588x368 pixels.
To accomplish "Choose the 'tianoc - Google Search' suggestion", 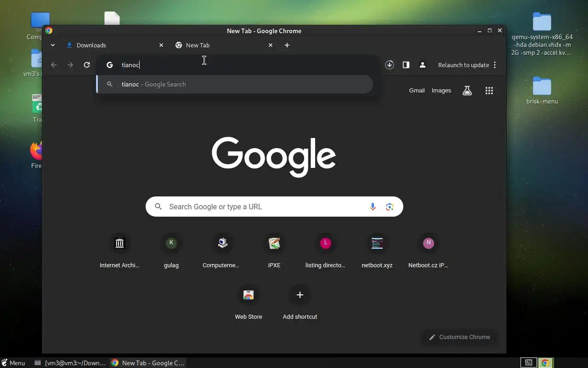I will (x=234, y=84).
